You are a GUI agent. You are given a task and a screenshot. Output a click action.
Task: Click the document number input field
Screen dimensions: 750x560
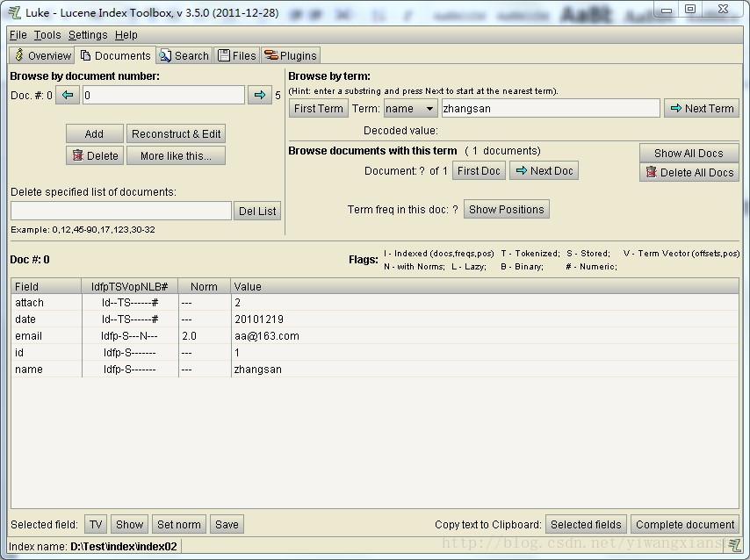[163, 95]
